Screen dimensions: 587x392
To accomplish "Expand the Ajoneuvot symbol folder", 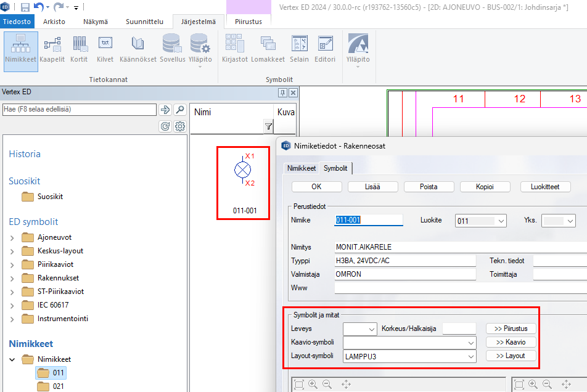I will (12, 237).
